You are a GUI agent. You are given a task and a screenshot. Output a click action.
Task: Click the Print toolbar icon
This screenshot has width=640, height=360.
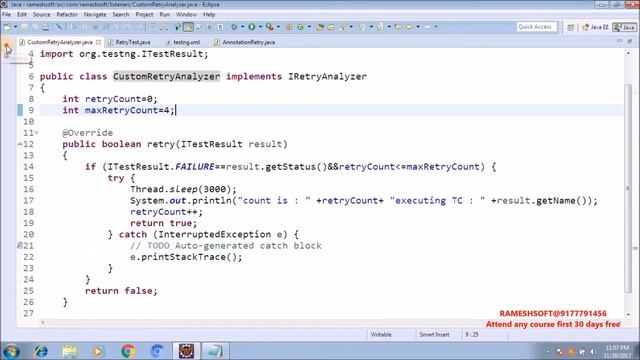click(46, 27)
